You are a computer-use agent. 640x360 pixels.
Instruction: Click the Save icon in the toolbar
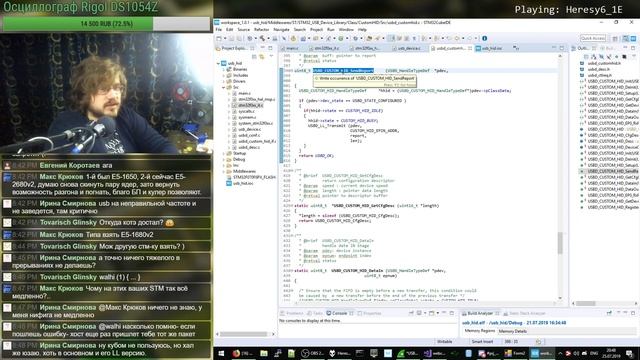pyautogui.click(x=231, y=38)
